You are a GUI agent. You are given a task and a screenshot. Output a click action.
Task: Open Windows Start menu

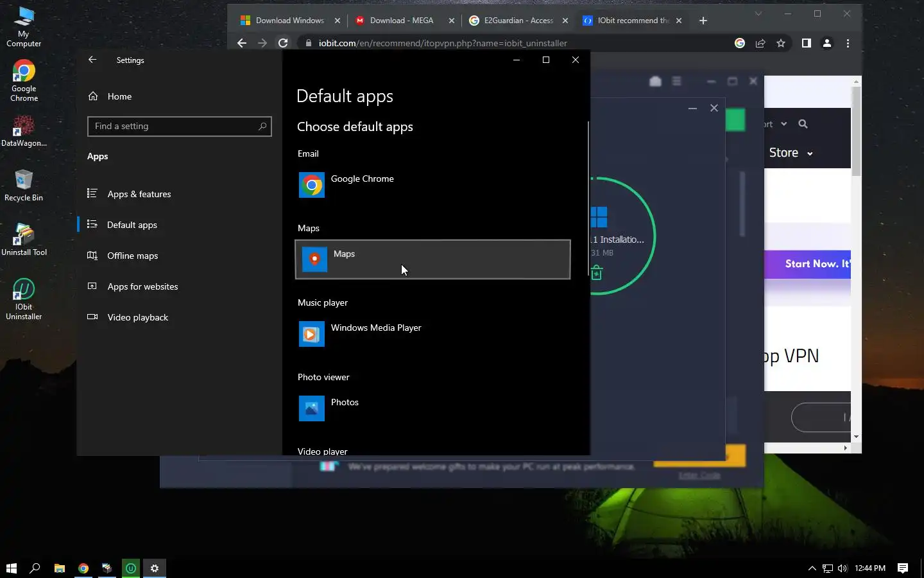11,568
